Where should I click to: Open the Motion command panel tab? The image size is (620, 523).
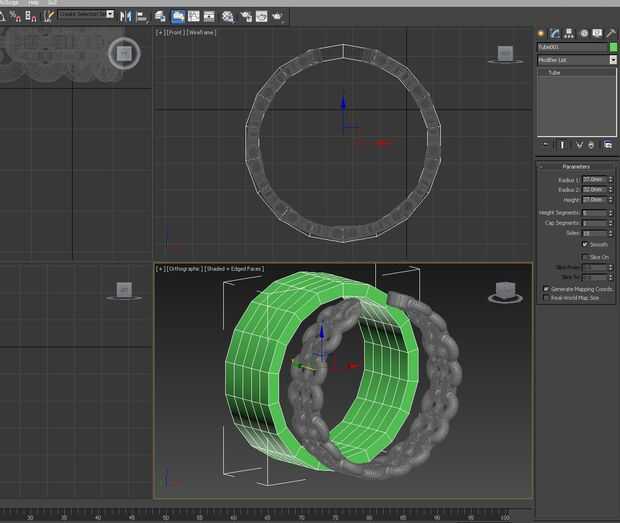pyautogui.click(x=583, y=33)
